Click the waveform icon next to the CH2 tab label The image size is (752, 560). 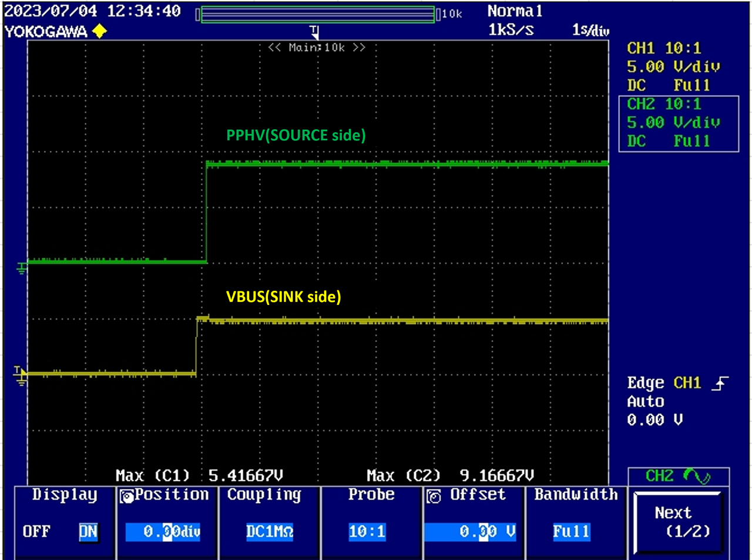(x=697, y=476)
